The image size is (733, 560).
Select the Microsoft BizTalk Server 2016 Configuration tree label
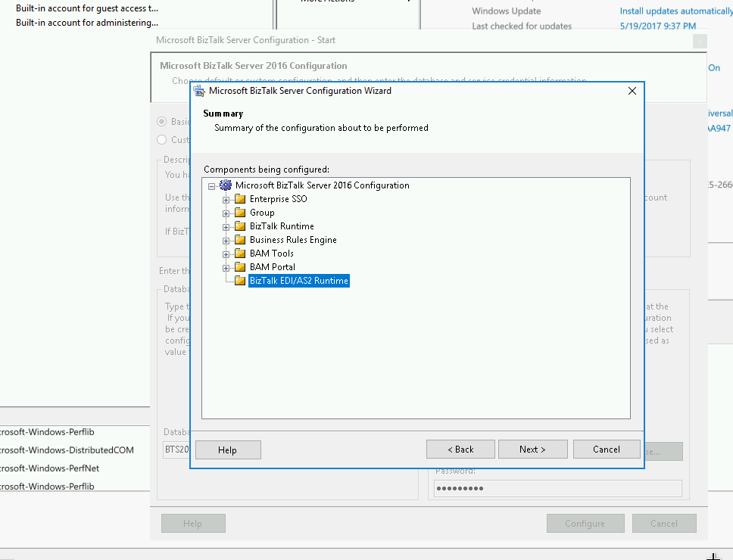point(322,185)
